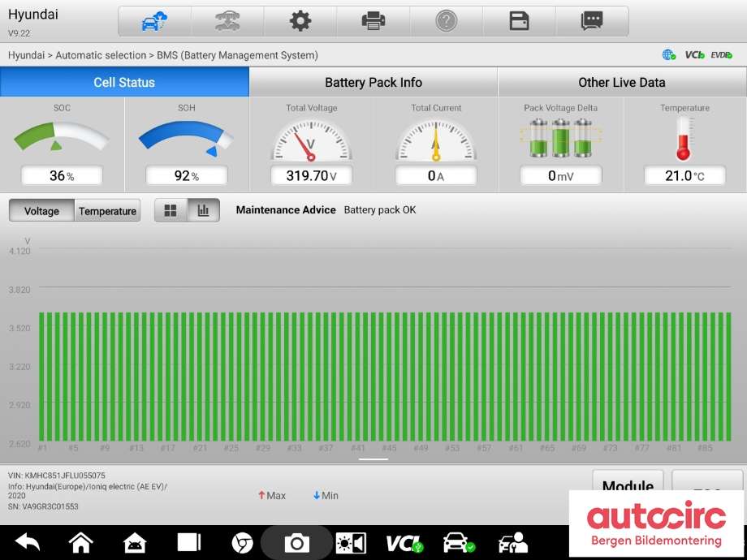Tap the Maintenance Advice label

click(286, 210)
